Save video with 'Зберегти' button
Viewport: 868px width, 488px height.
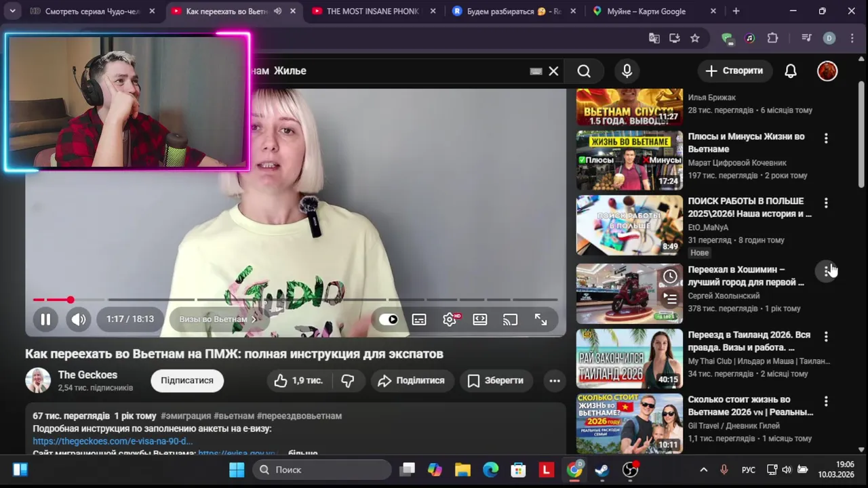tap(495, 381)
